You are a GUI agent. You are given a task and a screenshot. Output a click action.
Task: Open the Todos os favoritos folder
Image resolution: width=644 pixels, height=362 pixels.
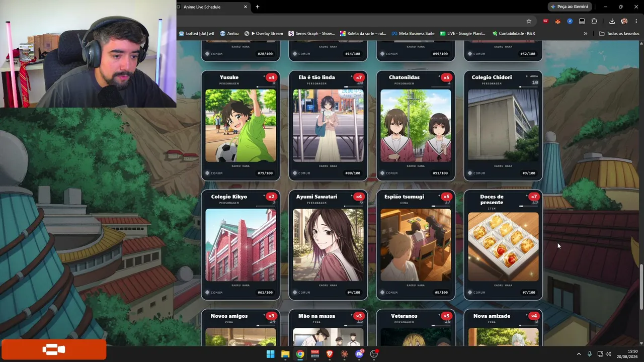(619, 34)
